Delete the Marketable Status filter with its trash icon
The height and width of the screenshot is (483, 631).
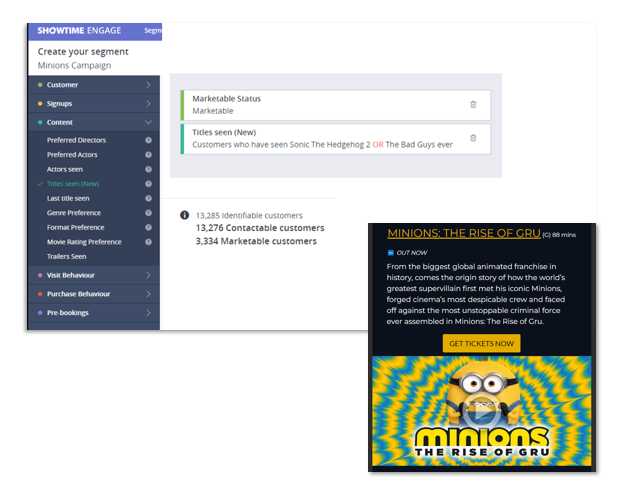tap(473, 105)
